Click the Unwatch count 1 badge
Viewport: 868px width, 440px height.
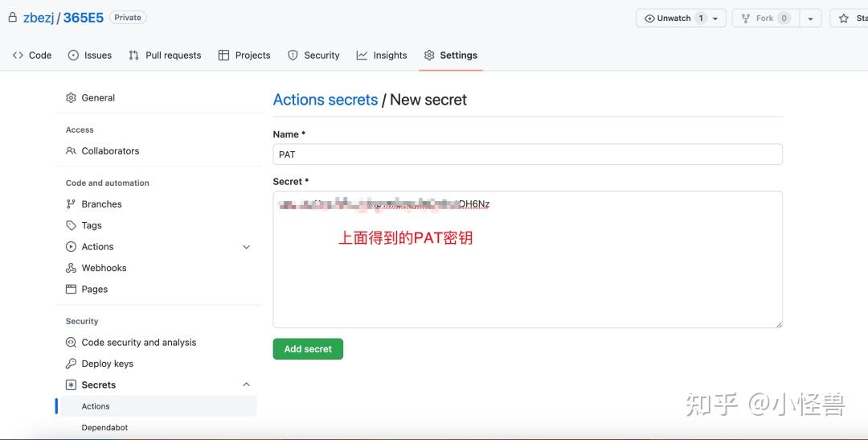pyautogui.click(x=701, y=19)
